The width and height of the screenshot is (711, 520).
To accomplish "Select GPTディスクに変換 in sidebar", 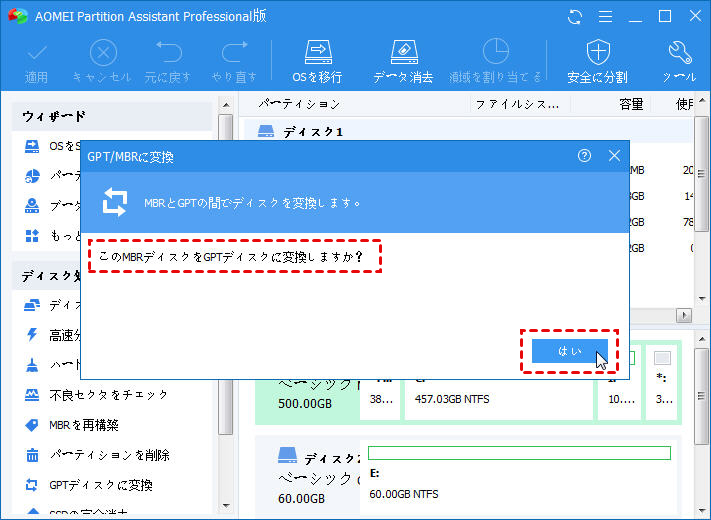I will (x=101, y=485).
